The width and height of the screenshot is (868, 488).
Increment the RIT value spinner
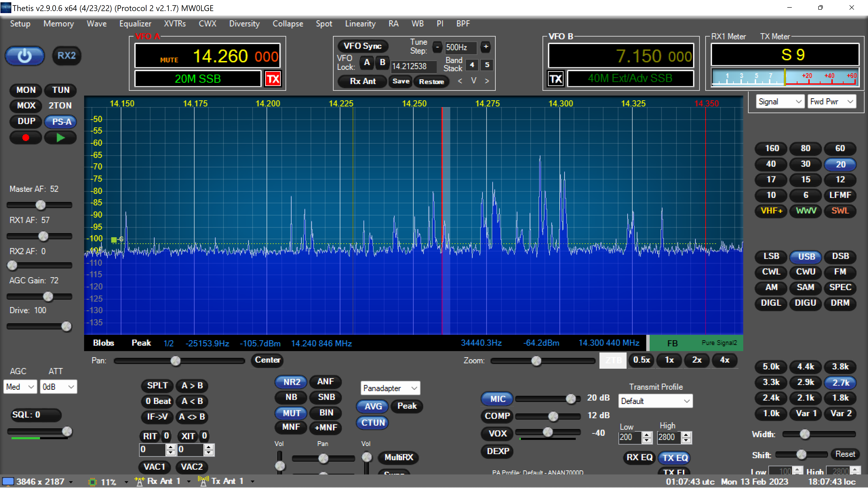171,447
